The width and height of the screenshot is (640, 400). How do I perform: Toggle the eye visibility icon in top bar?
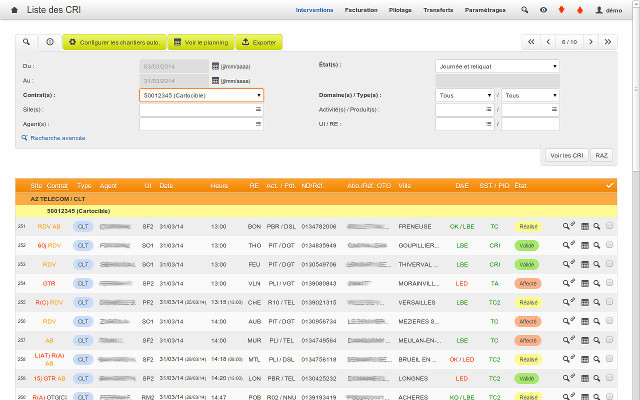tap(543, 10)
